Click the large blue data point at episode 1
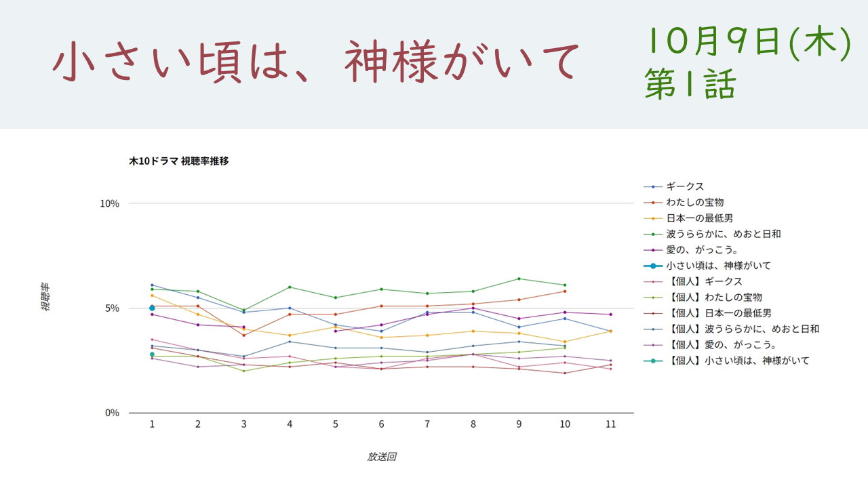 coord(152,308)
